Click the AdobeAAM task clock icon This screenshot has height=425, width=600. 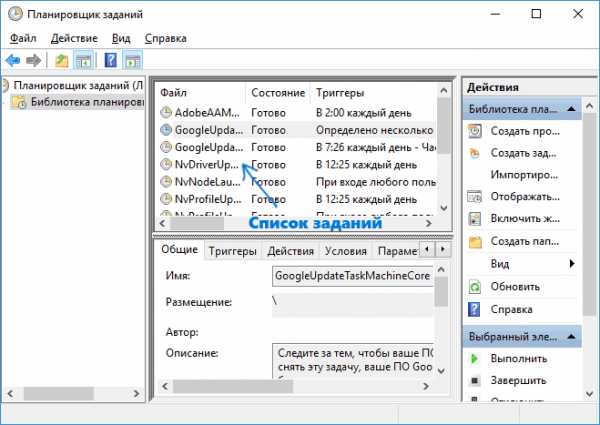point(166,112)
